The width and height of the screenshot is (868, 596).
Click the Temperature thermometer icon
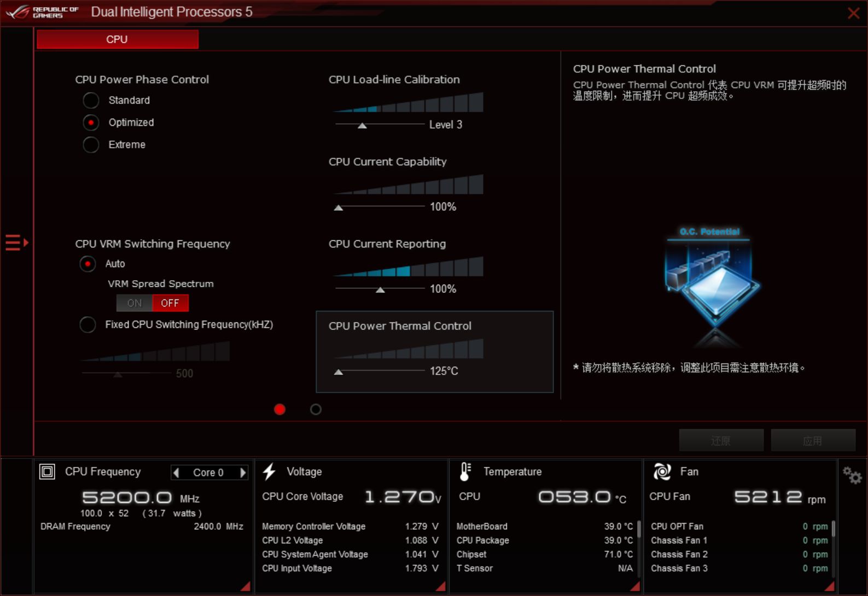[x=465, y=472]
